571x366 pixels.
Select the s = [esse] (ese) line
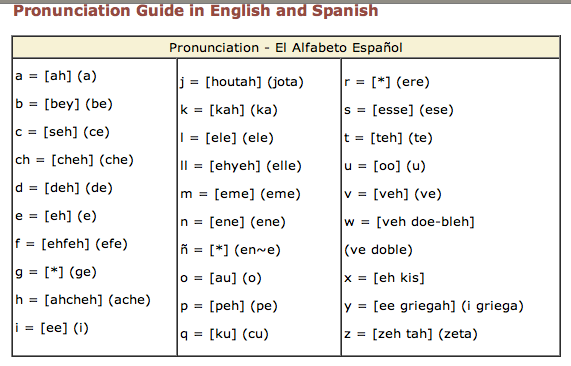[x=399, y=110]
